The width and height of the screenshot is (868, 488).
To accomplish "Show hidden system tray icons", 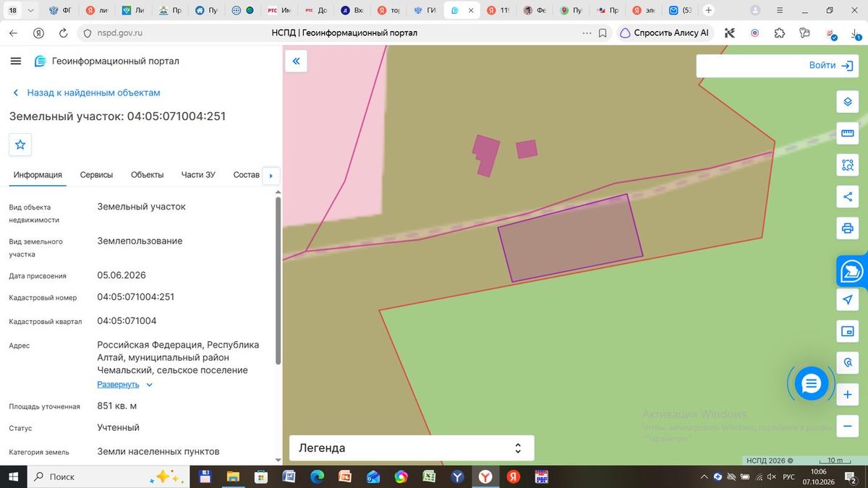I will (705, 477).
